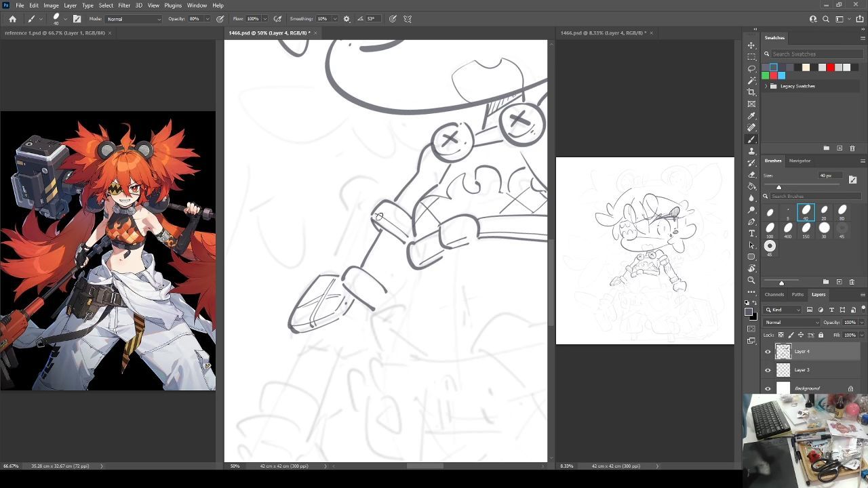
Task: Open the layer blend mode Normal dropdown
Action: pos(792,323)
